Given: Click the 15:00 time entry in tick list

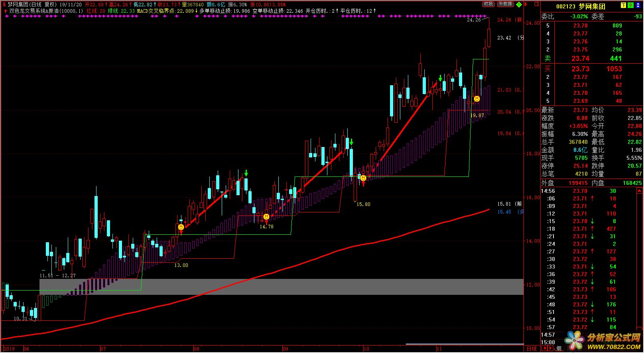Looking at the screenshot, I should pyautogui.click(x=548, y=343).
